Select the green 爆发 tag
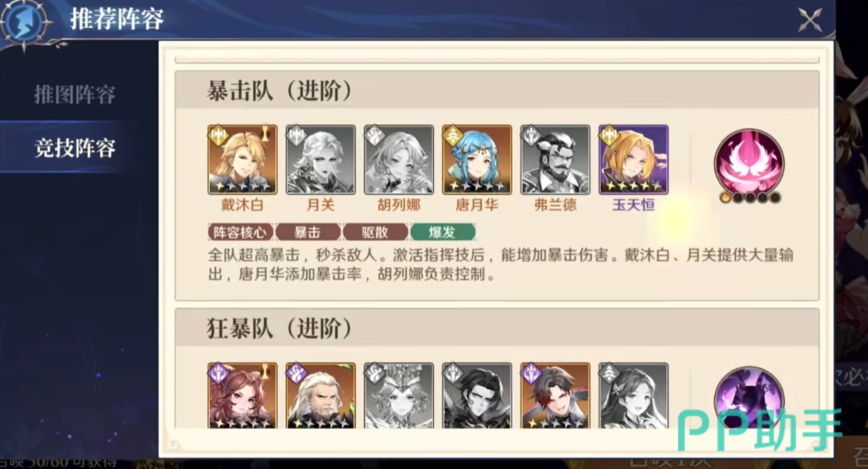 tap(443, 232)
